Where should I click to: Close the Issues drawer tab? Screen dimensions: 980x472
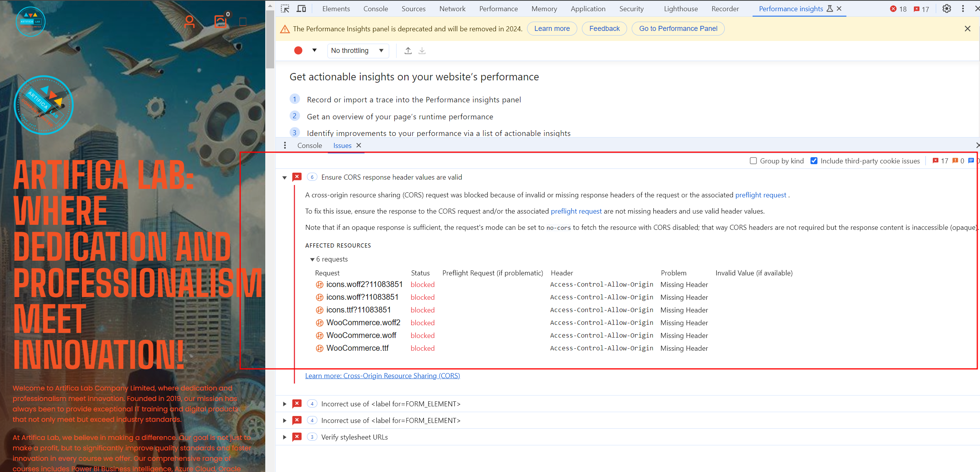click(359, 145)
